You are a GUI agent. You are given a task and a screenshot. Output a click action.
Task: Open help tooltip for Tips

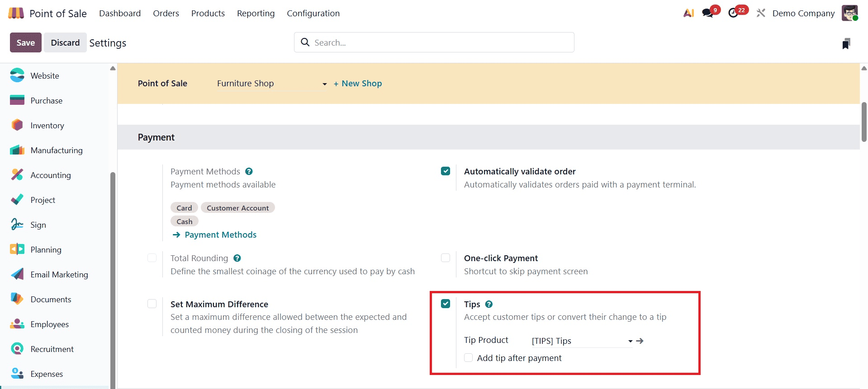(x=489, y=304)
